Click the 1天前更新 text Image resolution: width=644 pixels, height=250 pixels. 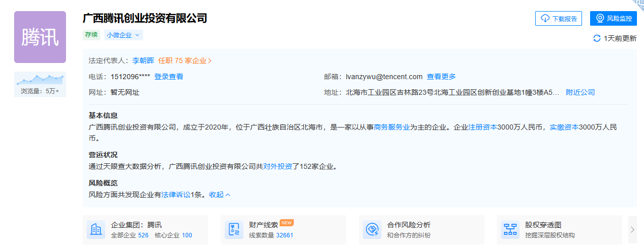pyautogui.click(x=620, y=38)
